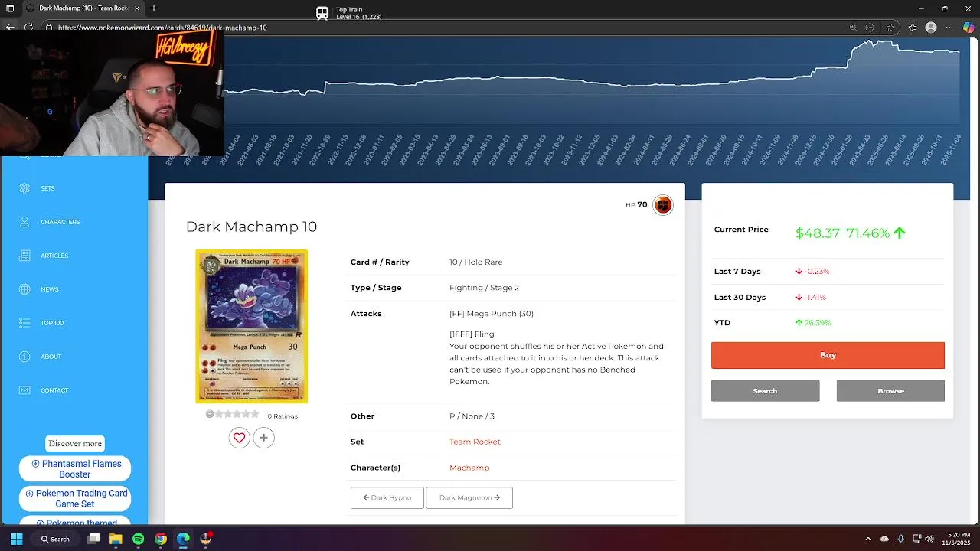Open the About info icon
Screen dimensions: 980x551
coord(24,357)
